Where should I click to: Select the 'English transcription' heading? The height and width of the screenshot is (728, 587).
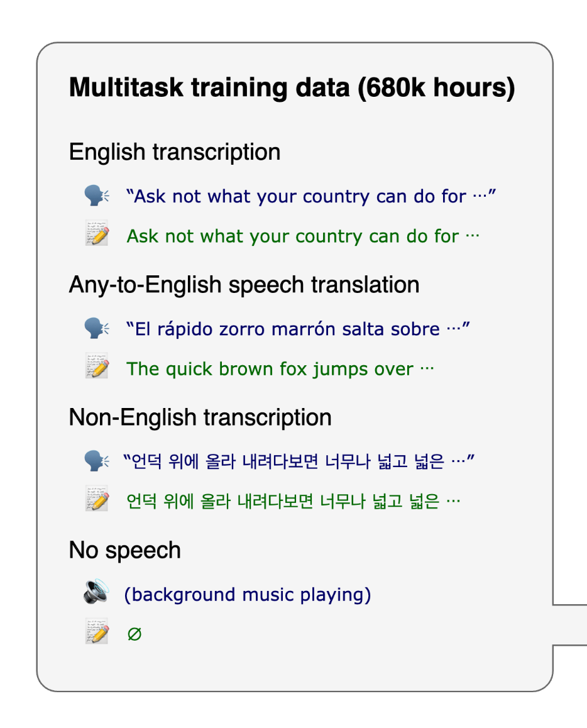click(x=175, y=152)
